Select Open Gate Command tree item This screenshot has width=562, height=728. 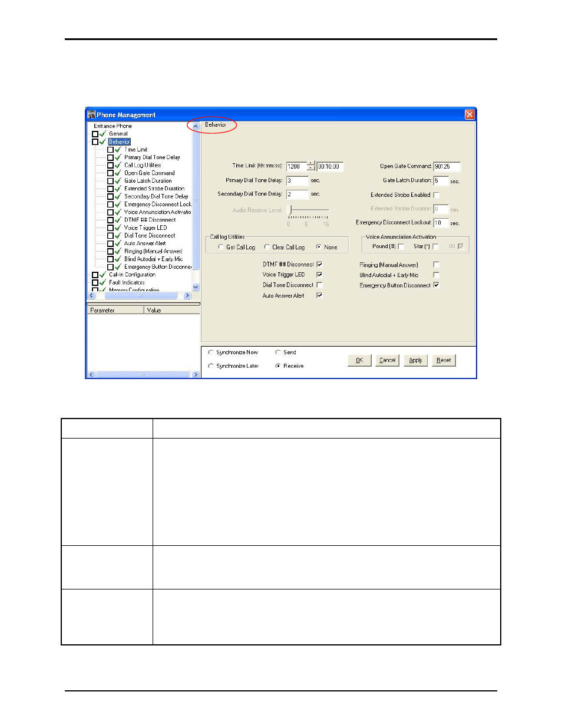click(x=149, y=173)
